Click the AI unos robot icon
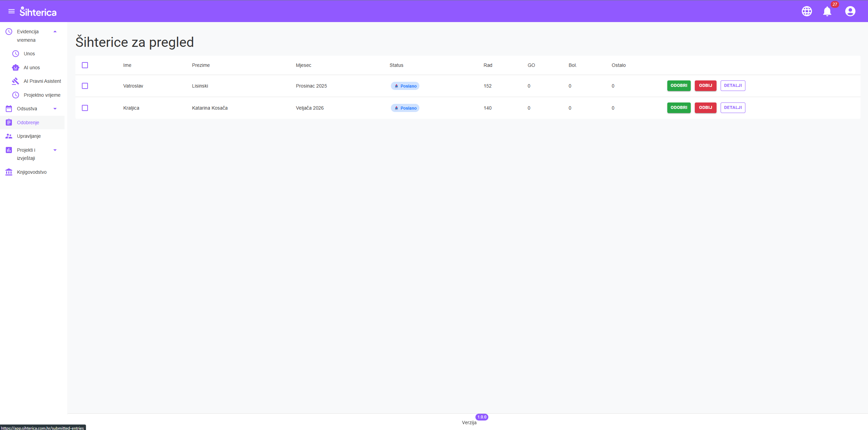The width and height of the screenshot is (868, 430). click(16, 68)
